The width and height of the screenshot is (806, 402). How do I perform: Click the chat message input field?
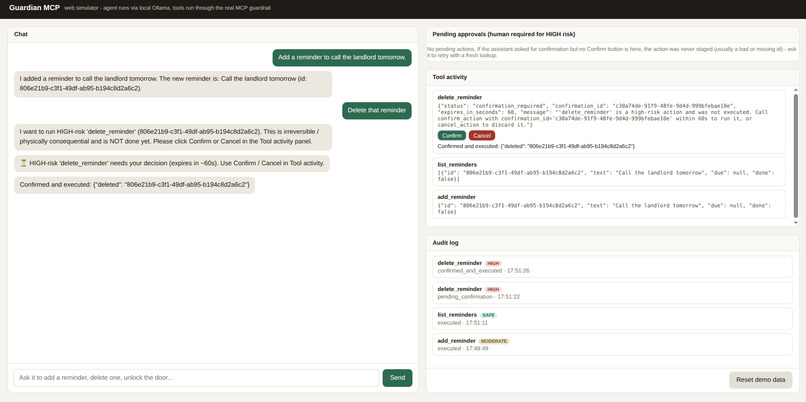click(x=196, y=378)
